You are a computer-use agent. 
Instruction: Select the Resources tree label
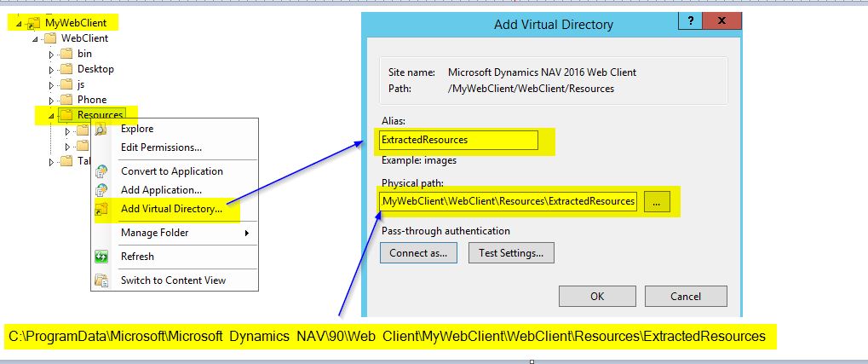point(101,115)
